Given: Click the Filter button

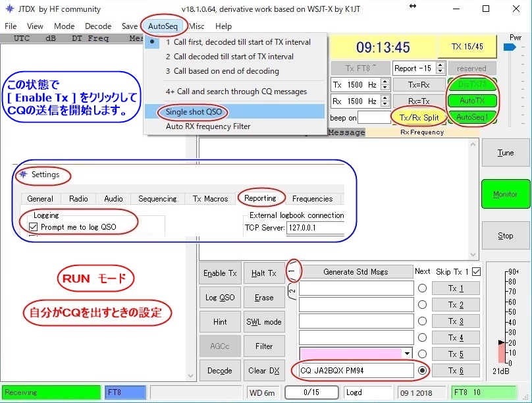Looking at the screenshot, I should point(264,346).
